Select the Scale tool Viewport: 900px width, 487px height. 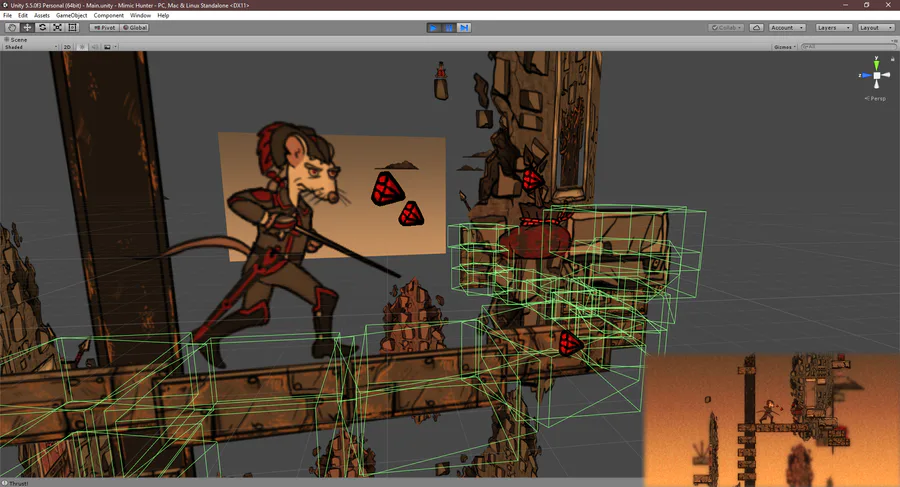pyautogui.click(x=57, y=28)
